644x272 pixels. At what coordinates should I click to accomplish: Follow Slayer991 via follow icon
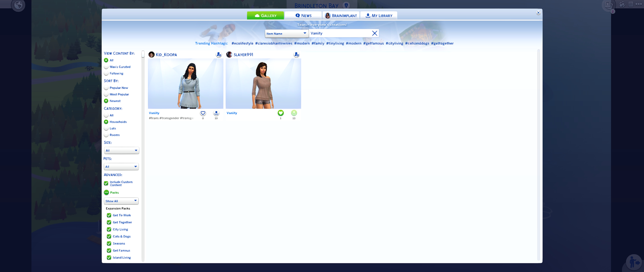click(297, 54)
